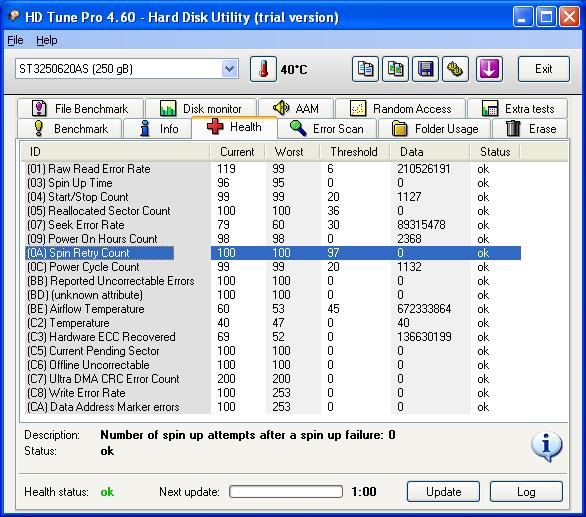
Task: Click the purple down-arrow toolbar icon
Action: pos(489,69)
